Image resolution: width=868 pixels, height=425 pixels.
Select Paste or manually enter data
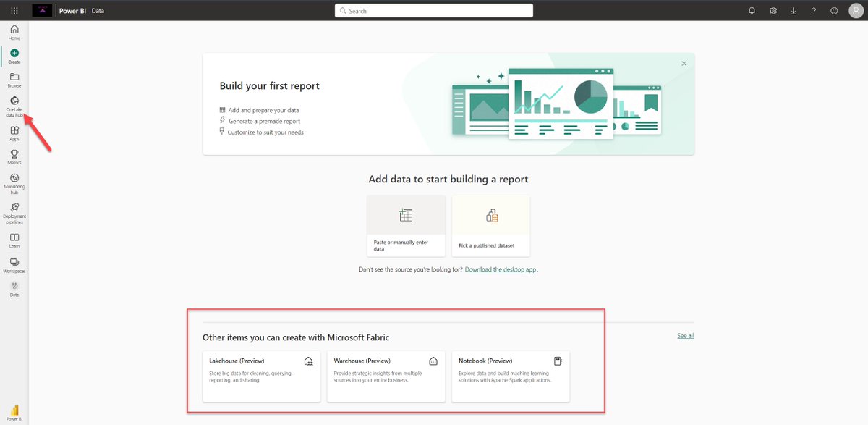pyautogui.click(x=406, y=226)
